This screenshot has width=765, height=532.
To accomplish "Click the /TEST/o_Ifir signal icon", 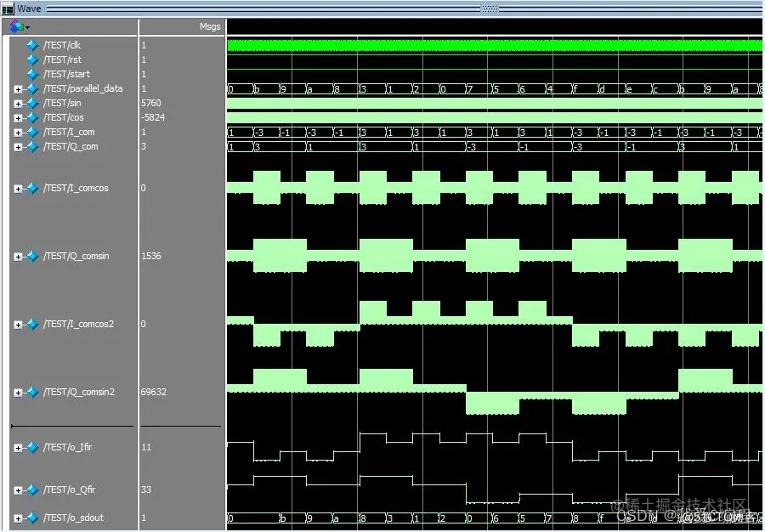I will pos(32,447).
